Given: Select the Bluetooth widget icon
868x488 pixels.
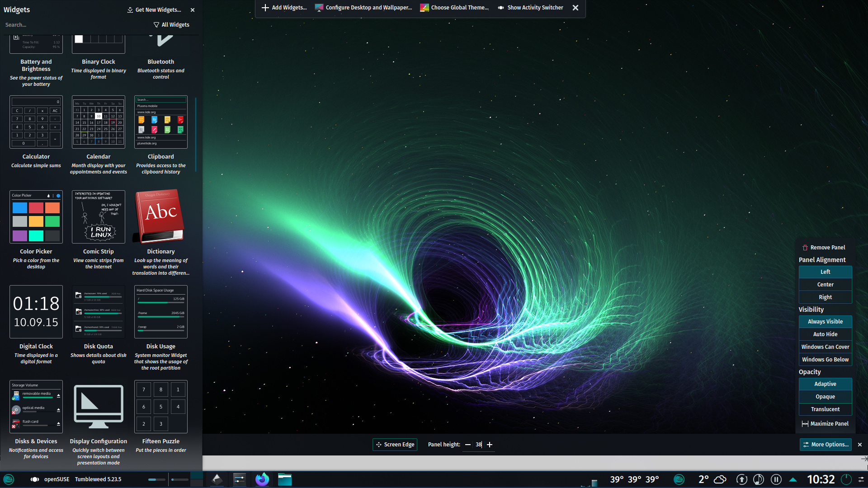Looking at the screenshot, I should (x=160, y=42).
